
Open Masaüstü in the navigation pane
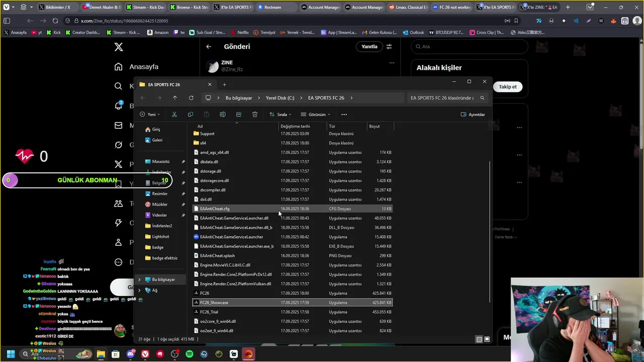point(161,161)
